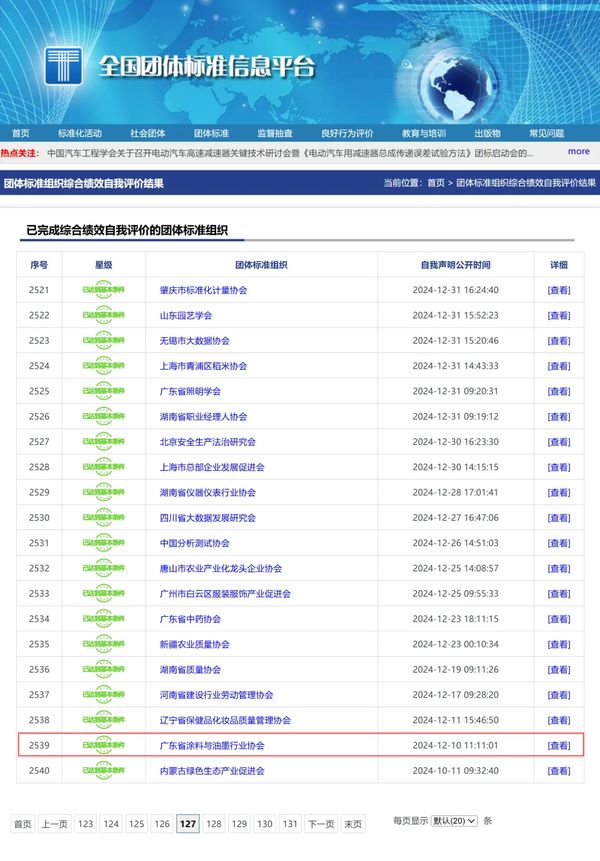The width and height of the screenshot is (600, 861).
Task: Click the more link beside hot news
Action: point(579,151)
